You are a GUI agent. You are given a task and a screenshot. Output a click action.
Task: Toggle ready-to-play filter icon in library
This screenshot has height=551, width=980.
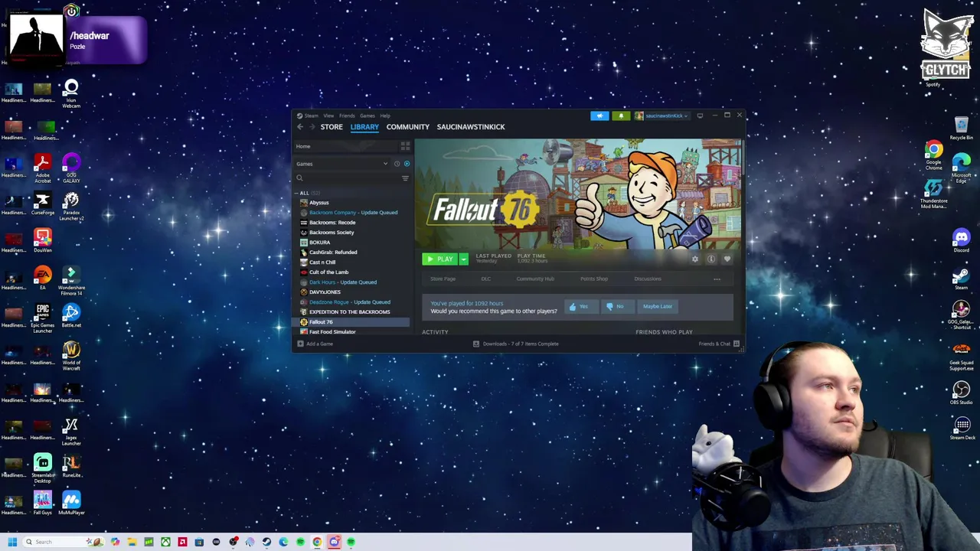pos(407,164)
